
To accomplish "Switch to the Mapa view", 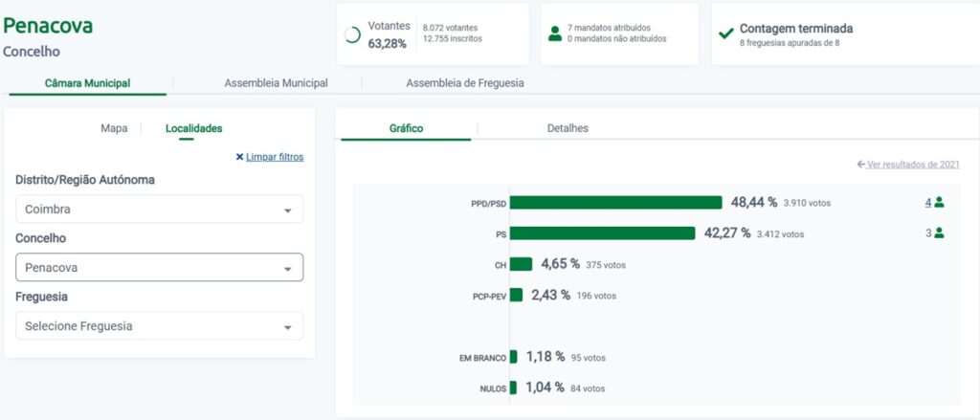I will click(114, 128).
